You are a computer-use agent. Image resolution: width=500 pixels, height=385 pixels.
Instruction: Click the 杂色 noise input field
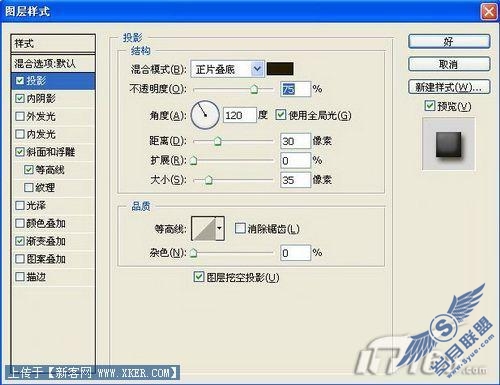click(x=295, y=253)
